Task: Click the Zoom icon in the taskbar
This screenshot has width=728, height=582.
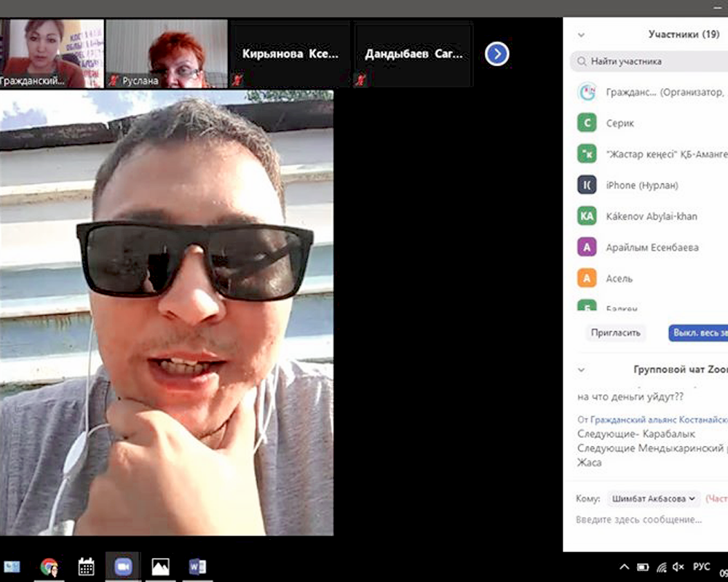Action: tap(123, 567)
